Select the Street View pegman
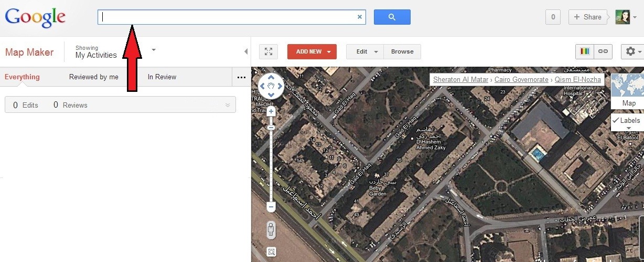Image resolution: width=644 pixels, height=262 pixels. coord(271,230)
